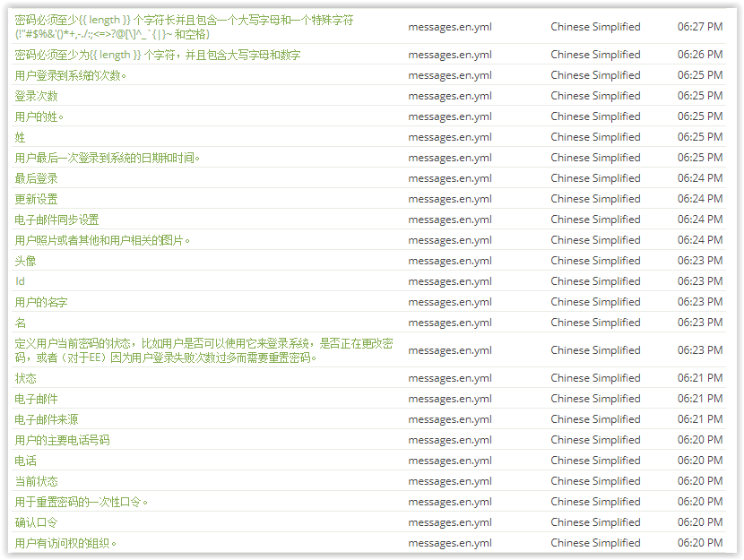The width and height of the screenshot is (744, 560).
Task: Open the 头像 translation entry
Action: (26, 262)
